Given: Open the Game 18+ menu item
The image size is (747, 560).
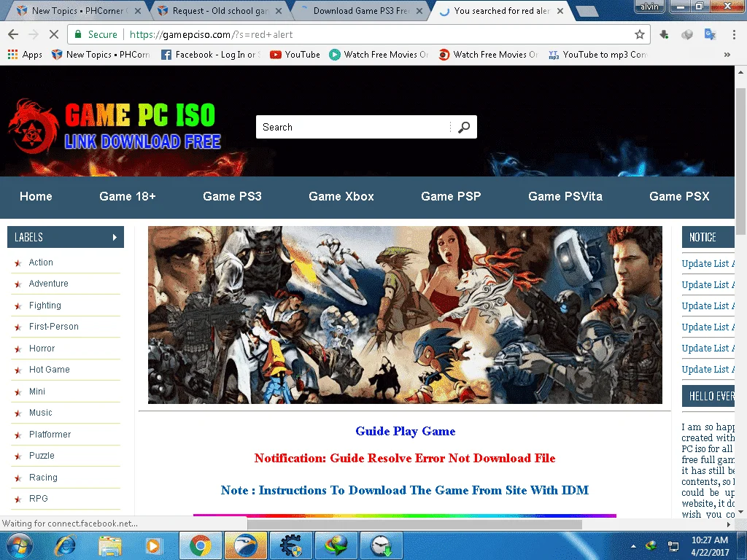Looking at the screenshot, I should (x=127, y=196).
